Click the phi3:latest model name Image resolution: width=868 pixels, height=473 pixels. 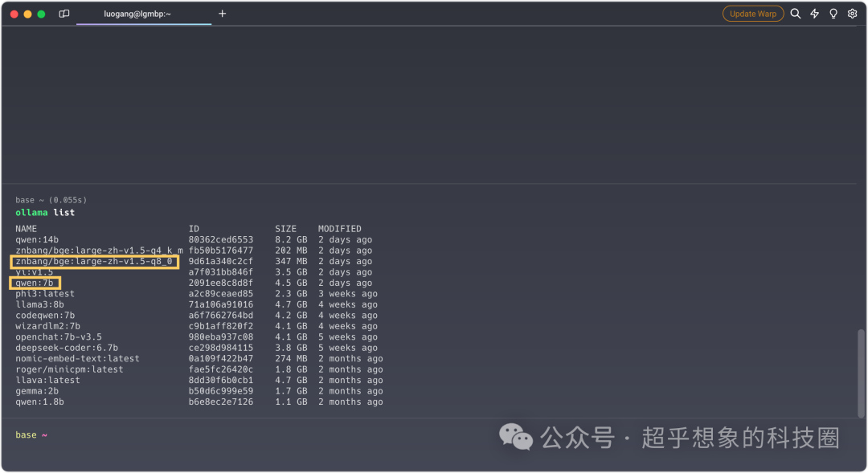45,294
